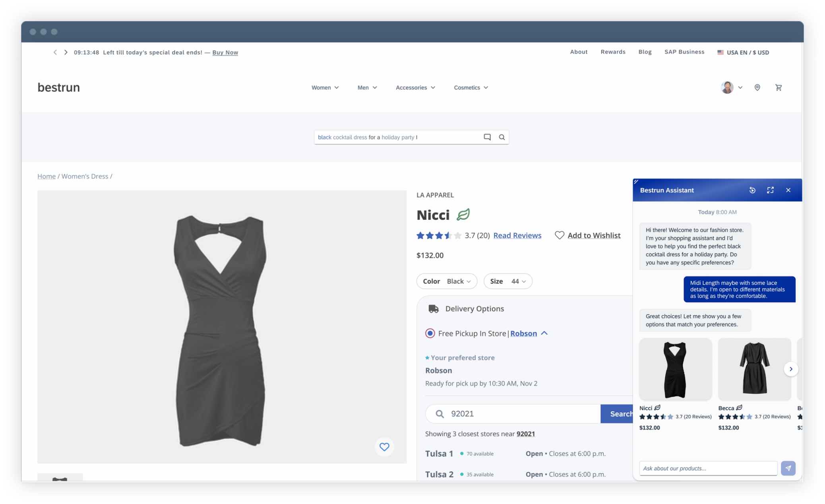Click the heart icon on product image
Viewport: 825px width, 504px height.
pos(384,447)
